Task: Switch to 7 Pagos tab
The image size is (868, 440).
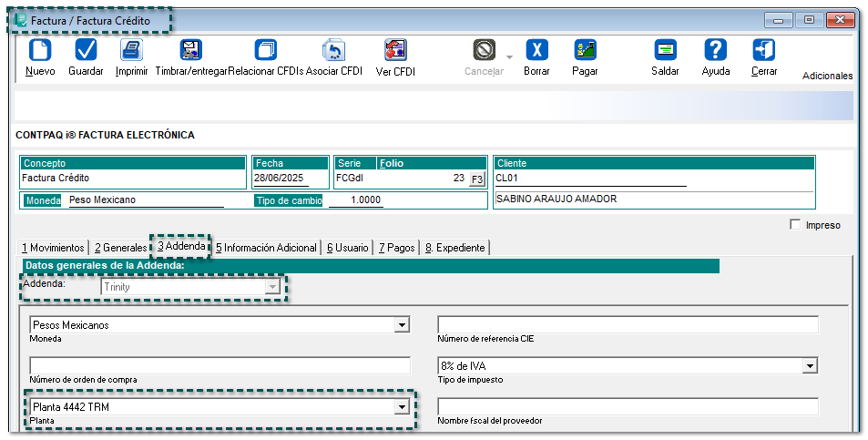Action: coord(396,248)
